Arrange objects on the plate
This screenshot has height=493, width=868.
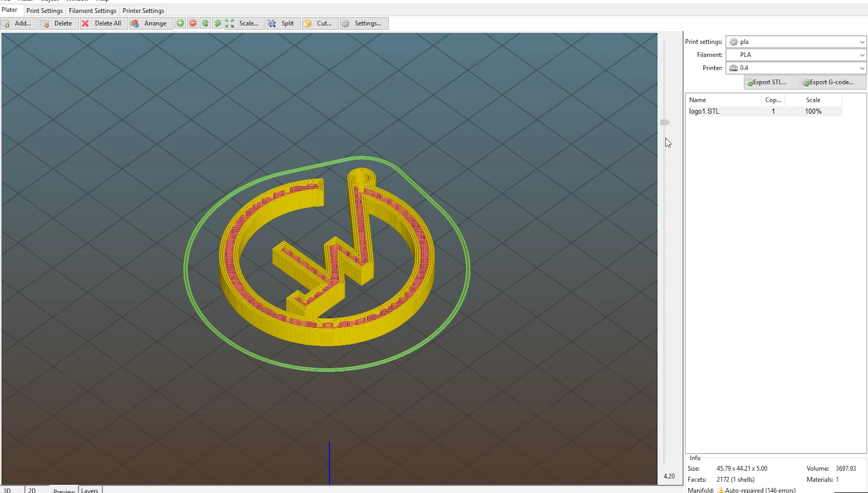click(151, 24)
